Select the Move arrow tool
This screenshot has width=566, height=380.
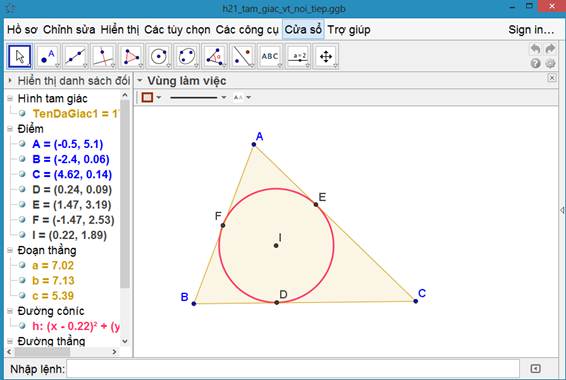[20, 56]
